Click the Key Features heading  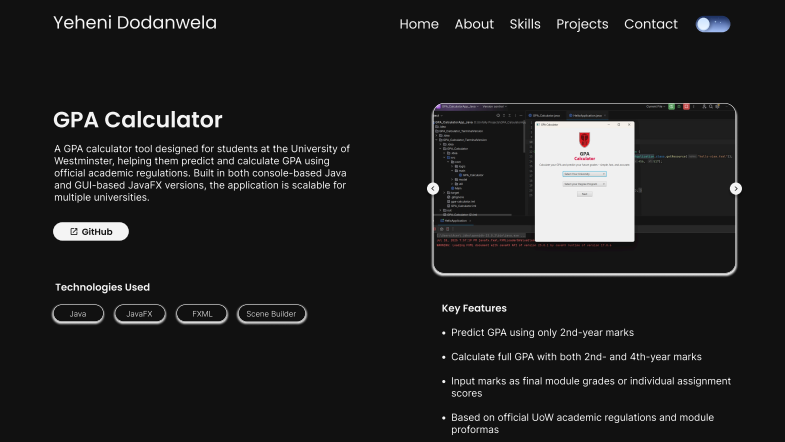(474, 308)
